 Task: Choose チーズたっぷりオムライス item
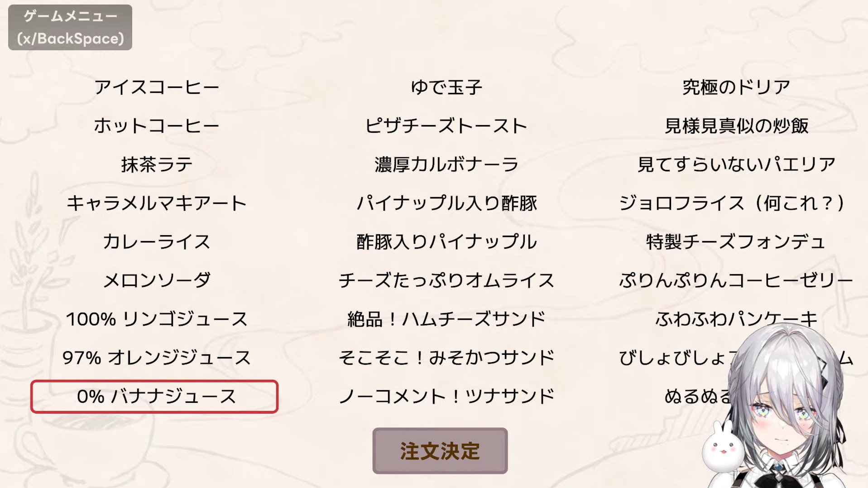tap(446, 280)
